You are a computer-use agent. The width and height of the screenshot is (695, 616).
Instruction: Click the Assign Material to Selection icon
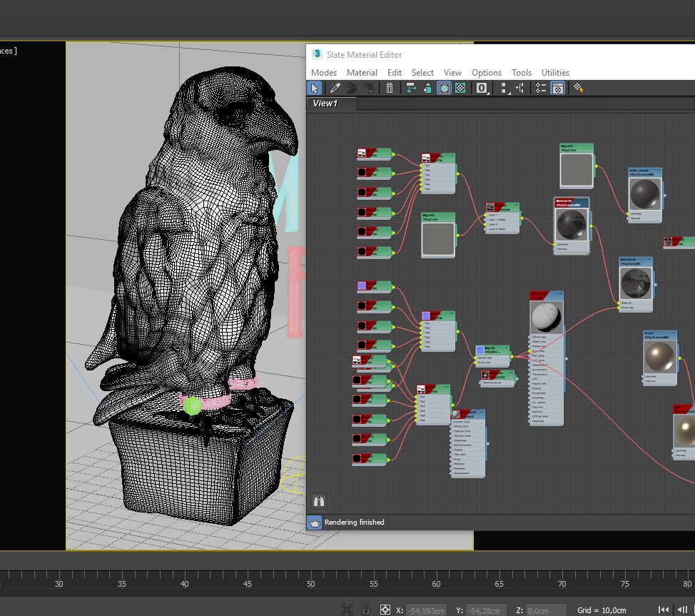coord(368,88)
